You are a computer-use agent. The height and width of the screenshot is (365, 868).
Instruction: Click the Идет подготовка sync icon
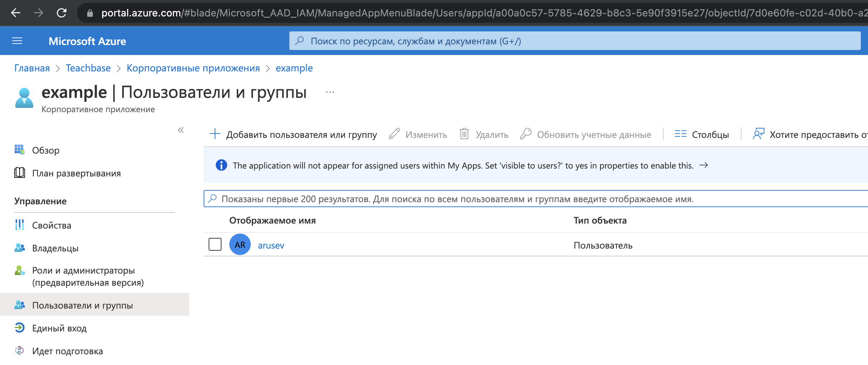(20, 351)
